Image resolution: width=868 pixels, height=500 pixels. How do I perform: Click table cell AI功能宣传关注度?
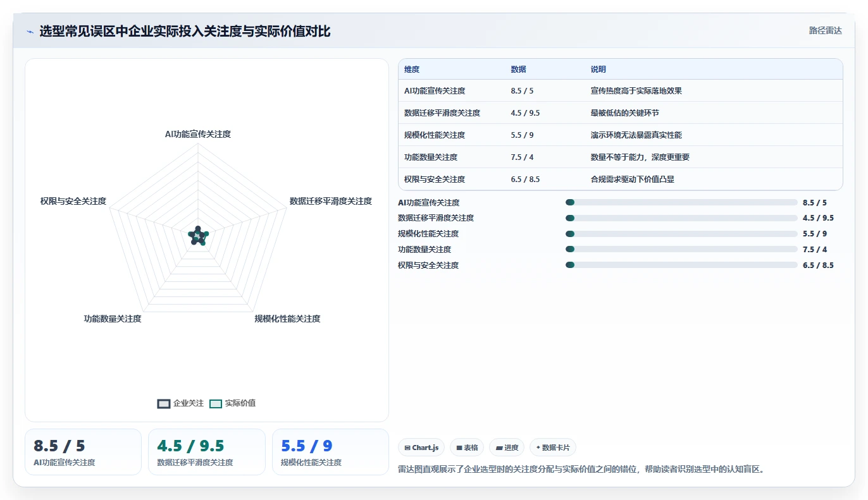(x=435, y=90)
